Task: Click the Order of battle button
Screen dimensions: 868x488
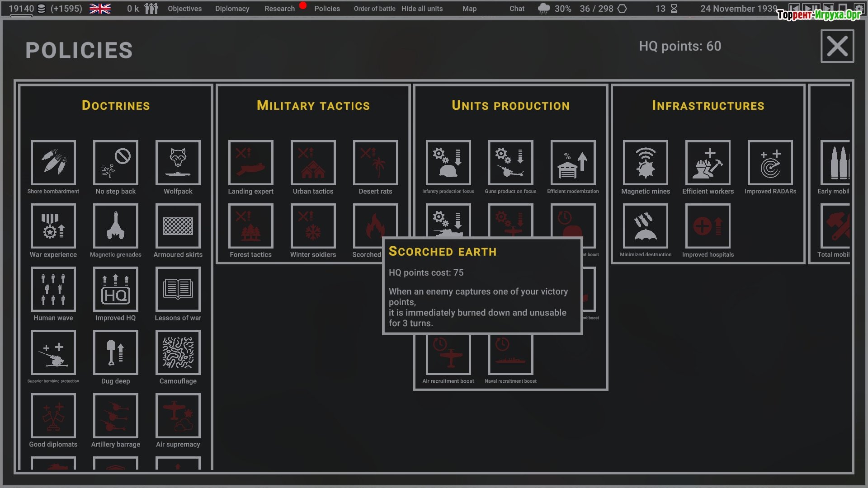Action: click(374, 9)
